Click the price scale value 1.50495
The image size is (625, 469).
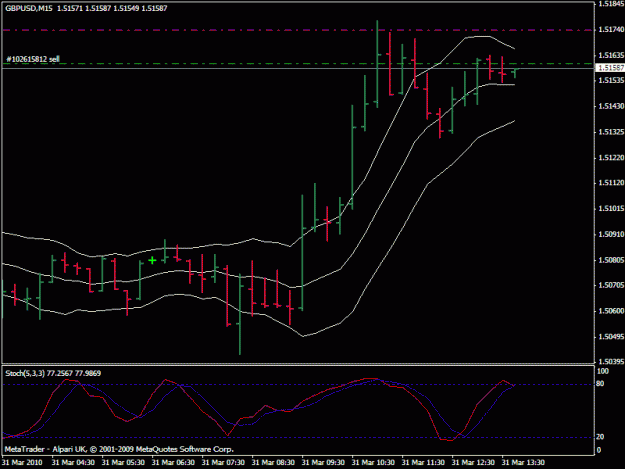point(611,337)
